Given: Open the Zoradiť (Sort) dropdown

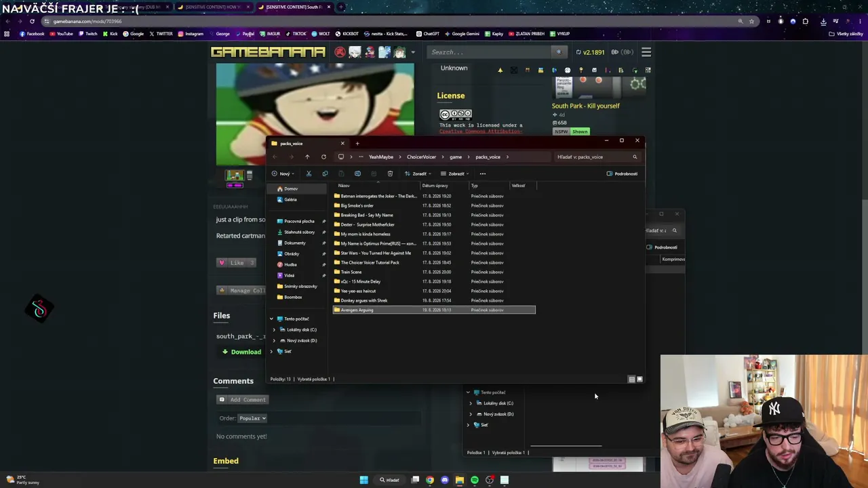Looking at the screenshot, I should pos(417,174).
